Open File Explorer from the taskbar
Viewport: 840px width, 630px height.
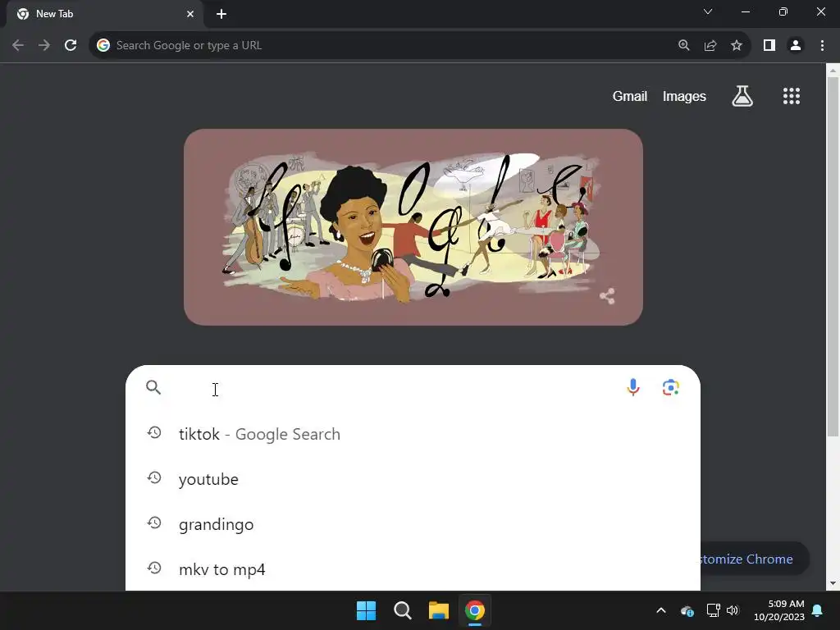coord(438,610)
